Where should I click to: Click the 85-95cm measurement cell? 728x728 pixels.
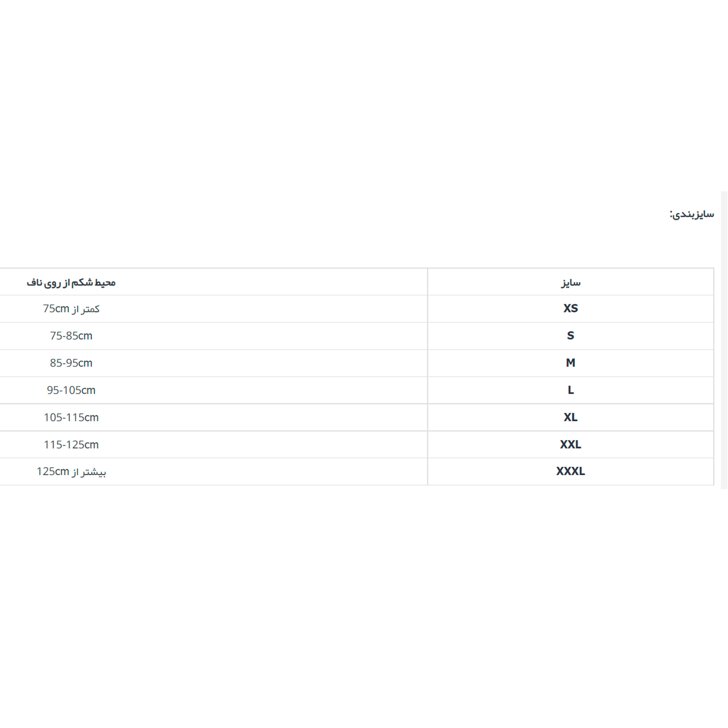(71, 363)
